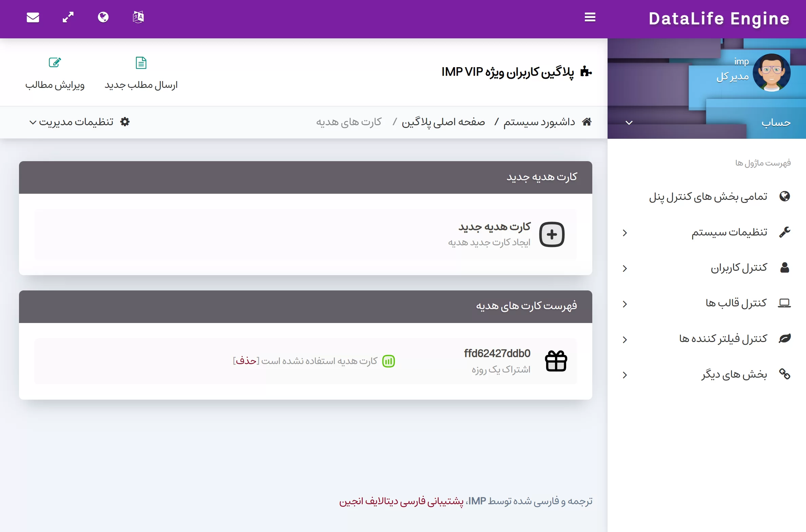The width and height of the screenshot is (806, 532).
Task: Toggle the hamburger sidebar menu icon
Action: coord(590,17)
